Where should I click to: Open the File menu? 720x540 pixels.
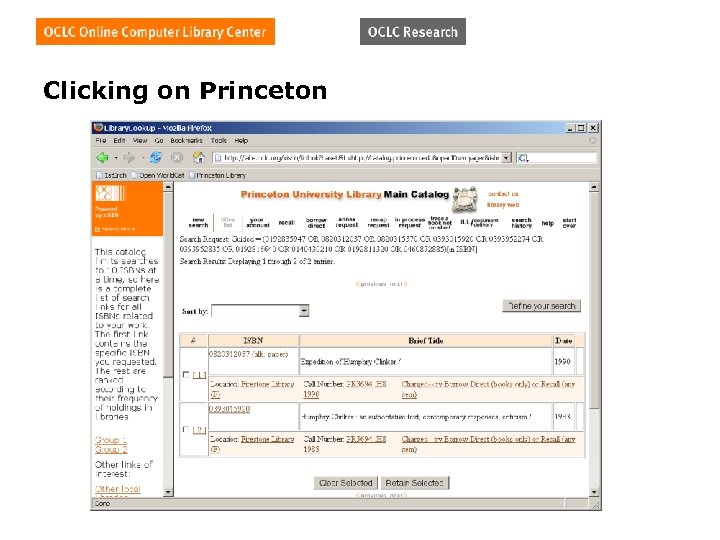click(x=101, y=141)
